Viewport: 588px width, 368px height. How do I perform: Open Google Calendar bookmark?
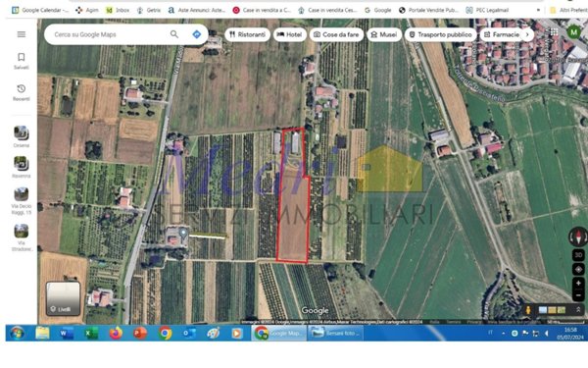pos(40,10)
